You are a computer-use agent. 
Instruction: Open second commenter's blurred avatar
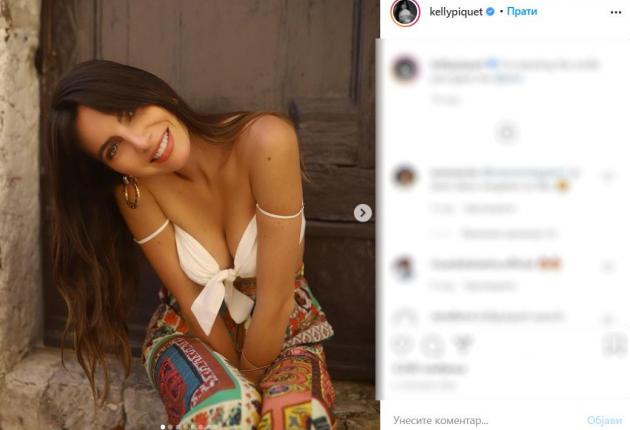(x=405, y=176)
